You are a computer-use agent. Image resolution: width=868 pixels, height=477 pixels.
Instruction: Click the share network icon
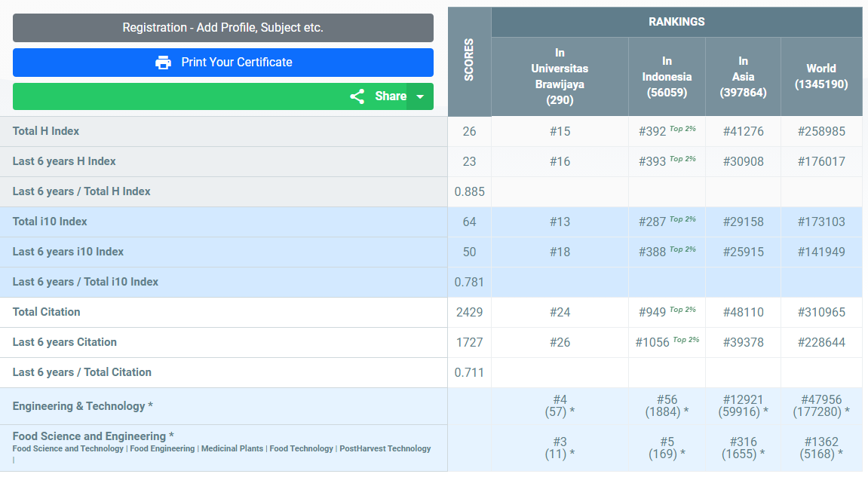point(357,96)
